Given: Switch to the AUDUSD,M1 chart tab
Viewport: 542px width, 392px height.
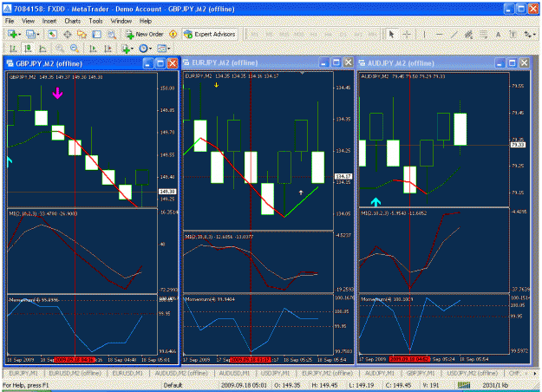Looking at the screenshot, I should click(234, 373).
